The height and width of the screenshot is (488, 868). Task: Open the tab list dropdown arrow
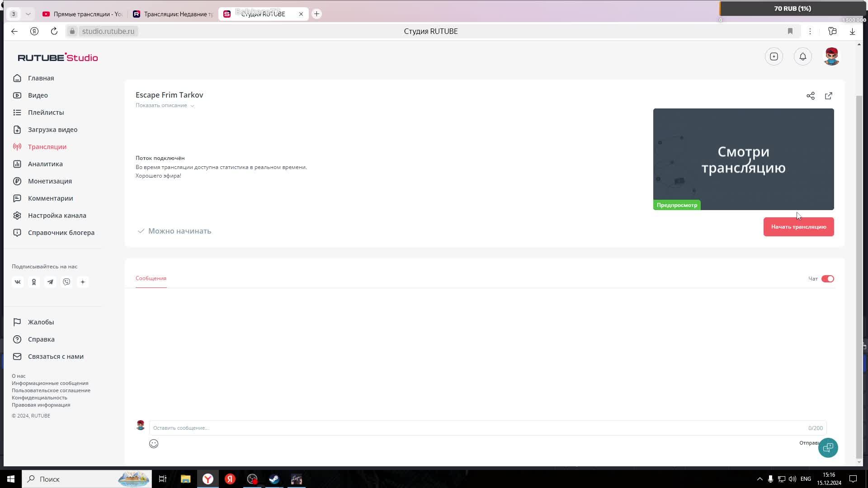(28, 14)
